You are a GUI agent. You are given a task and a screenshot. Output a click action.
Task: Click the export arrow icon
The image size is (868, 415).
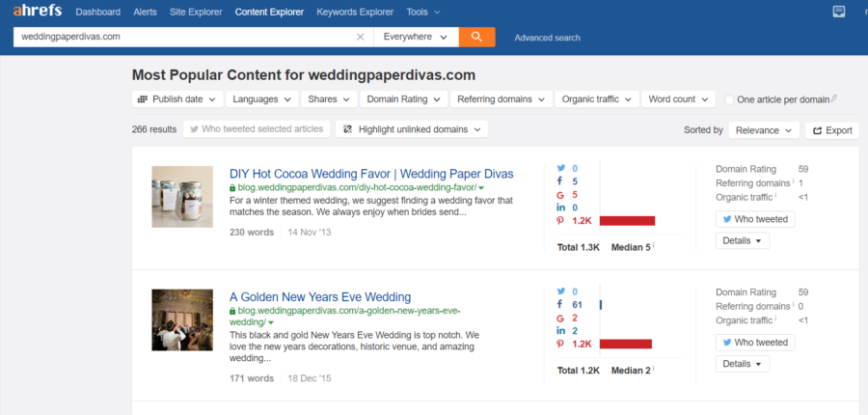[817, 130]
